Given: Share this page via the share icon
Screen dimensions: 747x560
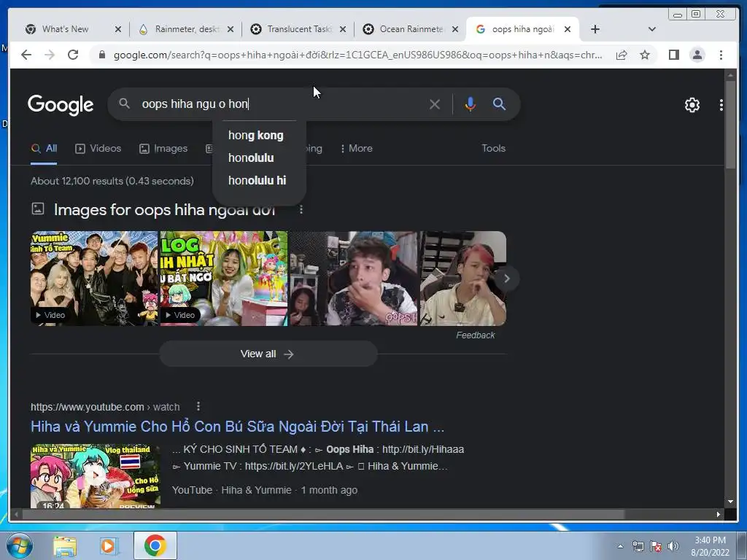Looking at the screenshot, I should tap(622, 55).
